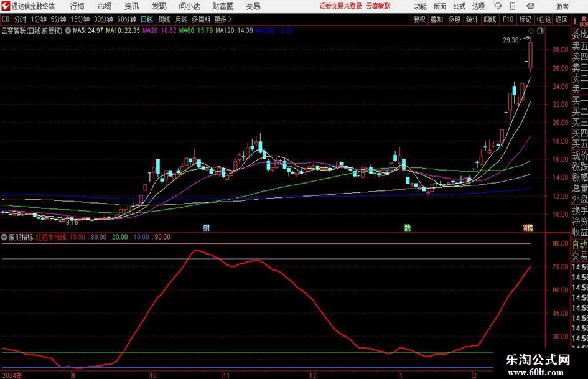Image resolution: width=588 pixels, height=379 pixels.
Task: Select 月线 monthly period
Action: (x=182, y=19)
